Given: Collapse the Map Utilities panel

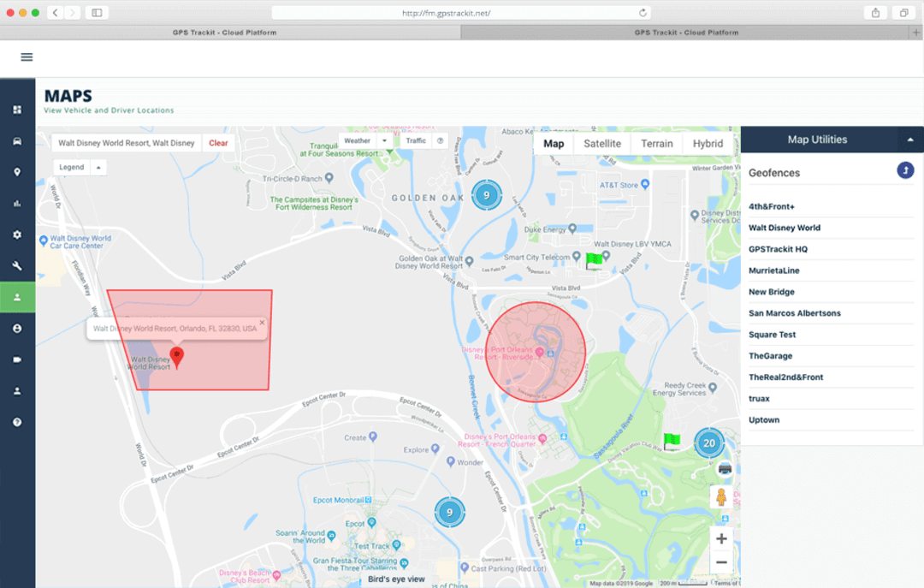Looking at the screenshot, I should point(909,140).
